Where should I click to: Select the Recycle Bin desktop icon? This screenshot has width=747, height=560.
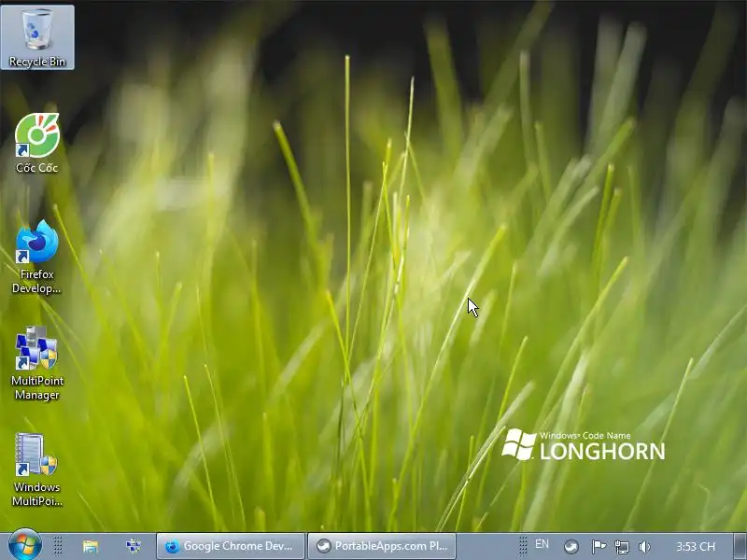pyautogui.click(x=37, y=37)
